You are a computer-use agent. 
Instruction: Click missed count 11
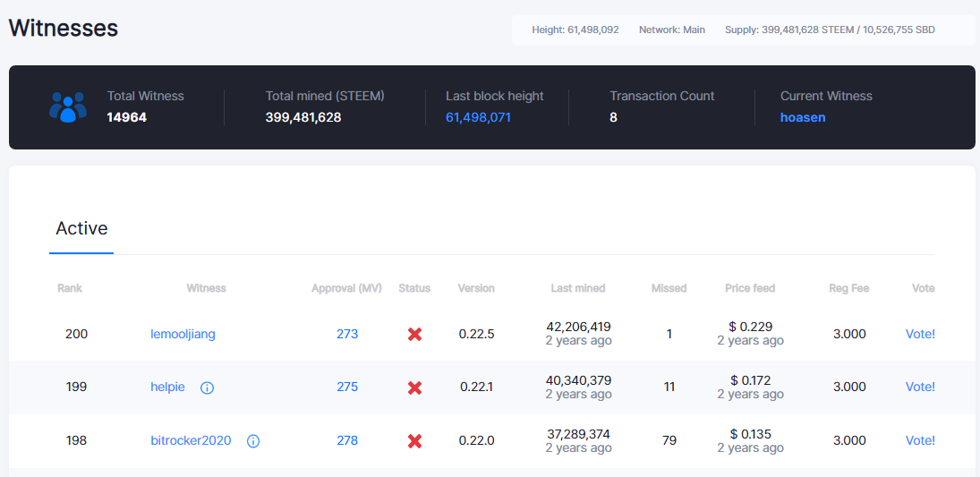pos(669,387)
